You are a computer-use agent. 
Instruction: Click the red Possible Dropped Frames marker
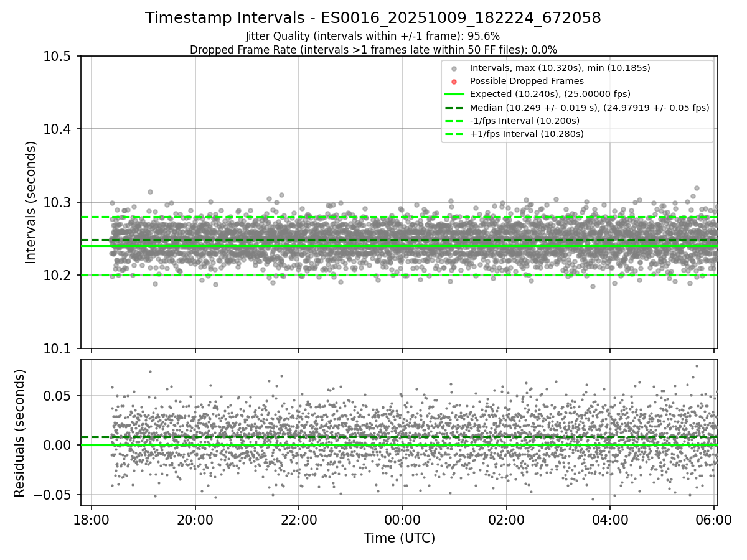click(x=454, y=82)
